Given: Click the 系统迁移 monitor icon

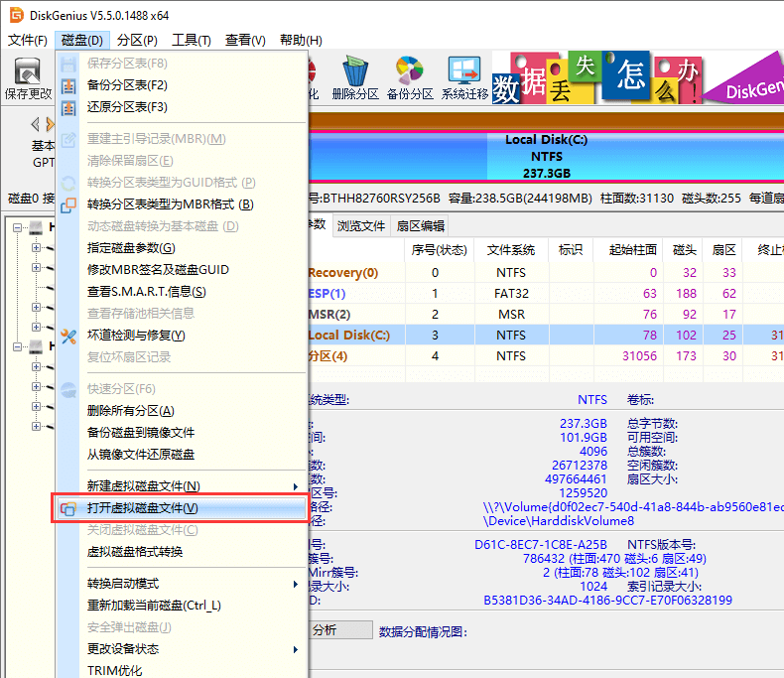Looking at the screenshot, I should (464, 70).
